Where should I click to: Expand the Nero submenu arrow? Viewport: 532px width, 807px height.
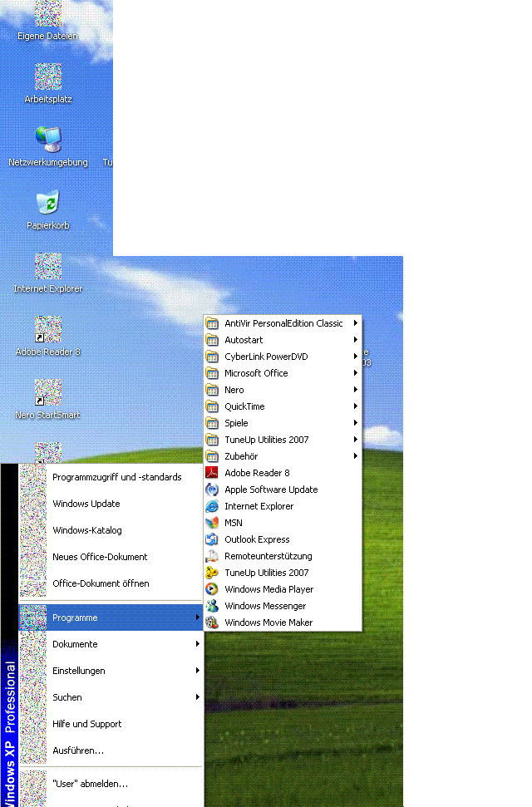[355, 390]
